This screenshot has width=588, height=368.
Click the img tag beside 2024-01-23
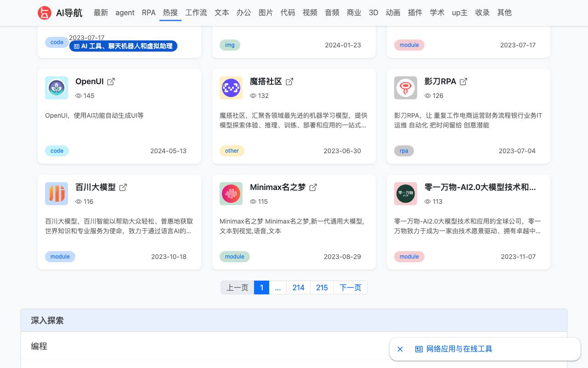pyautogui.click(x=230, y=45)
